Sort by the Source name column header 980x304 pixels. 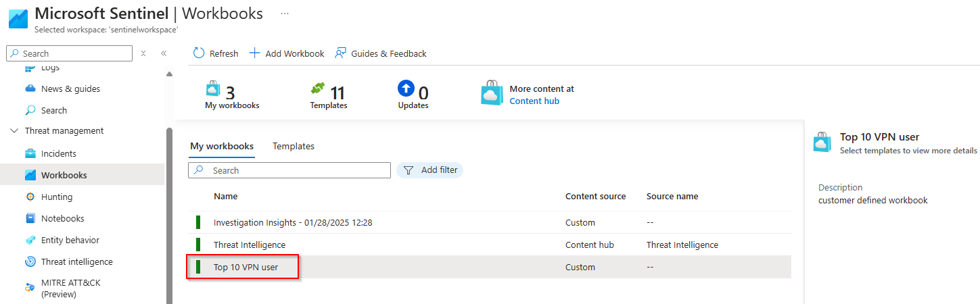pyautogui.click(x=672, y=197)
